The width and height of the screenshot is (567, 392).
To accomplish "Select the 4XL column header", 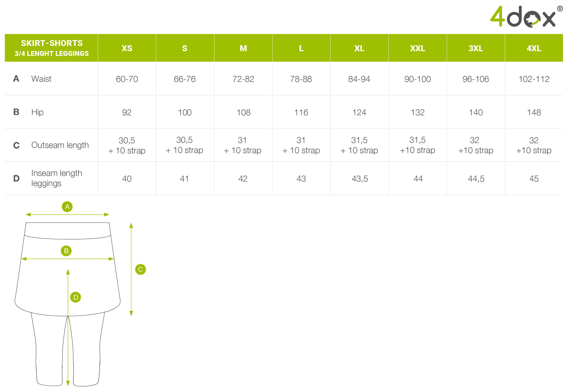I will coord(534,48).
